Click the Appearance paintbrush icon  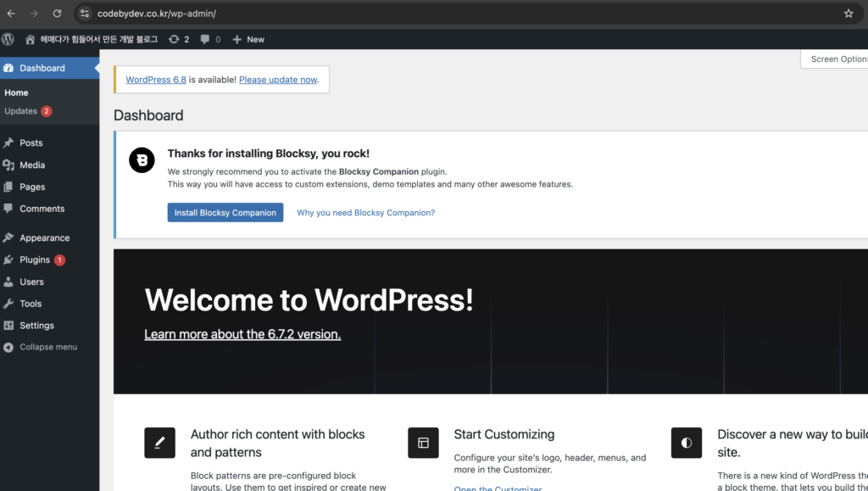(8, 238)
